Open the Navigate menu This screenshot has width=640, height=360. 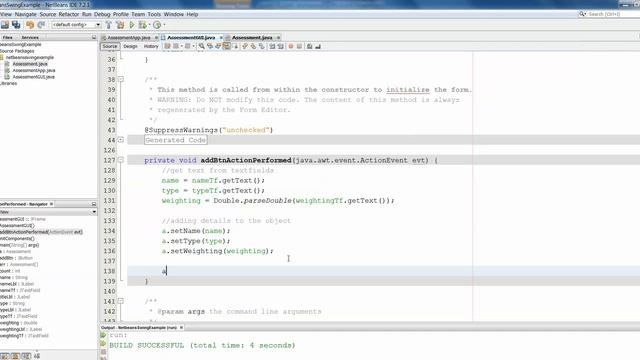26,14
